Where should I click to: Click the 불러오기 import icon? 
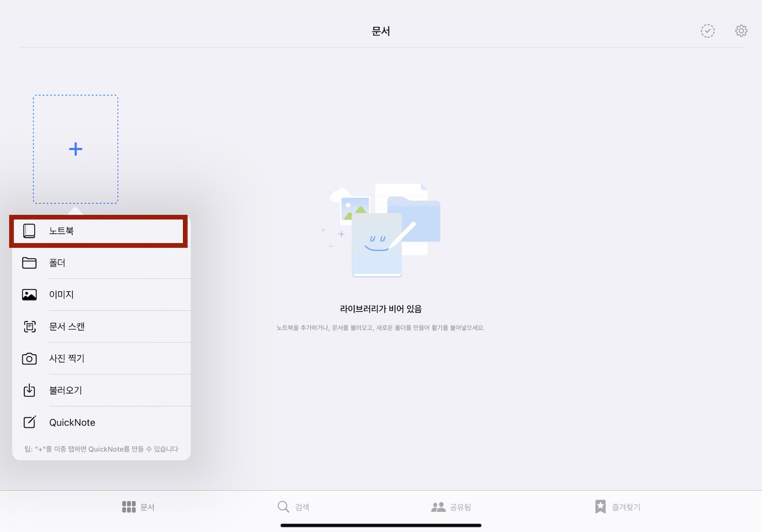click(29, 390)
